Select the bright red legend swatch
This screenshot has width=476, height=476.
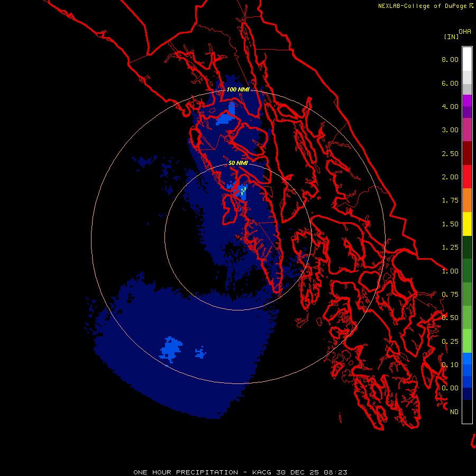467,177
